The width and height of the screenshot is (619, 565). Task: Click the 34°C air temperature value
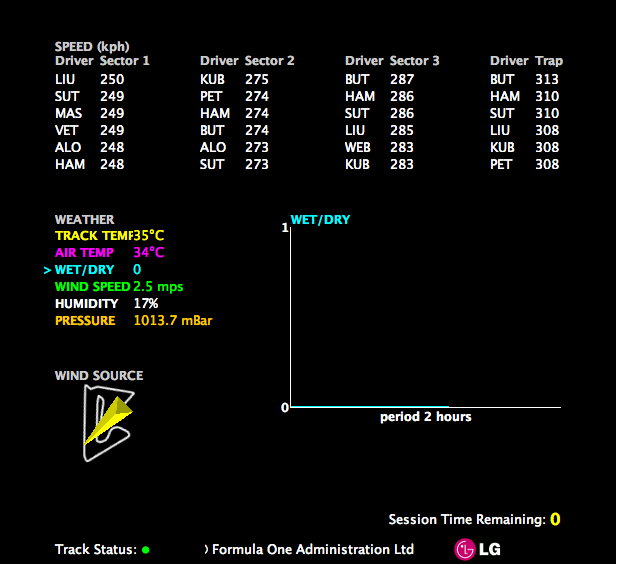tap(149, 252)
